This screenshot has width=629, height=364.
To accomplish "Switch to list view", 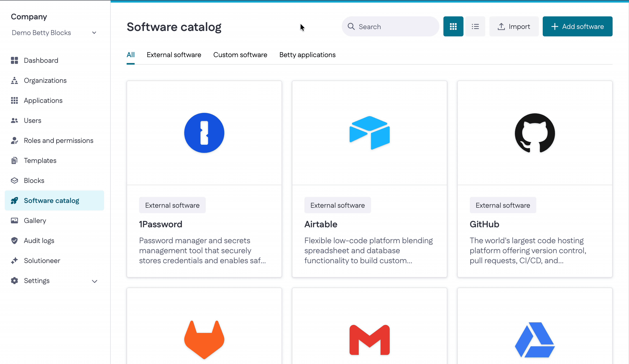I will (475, 26).
